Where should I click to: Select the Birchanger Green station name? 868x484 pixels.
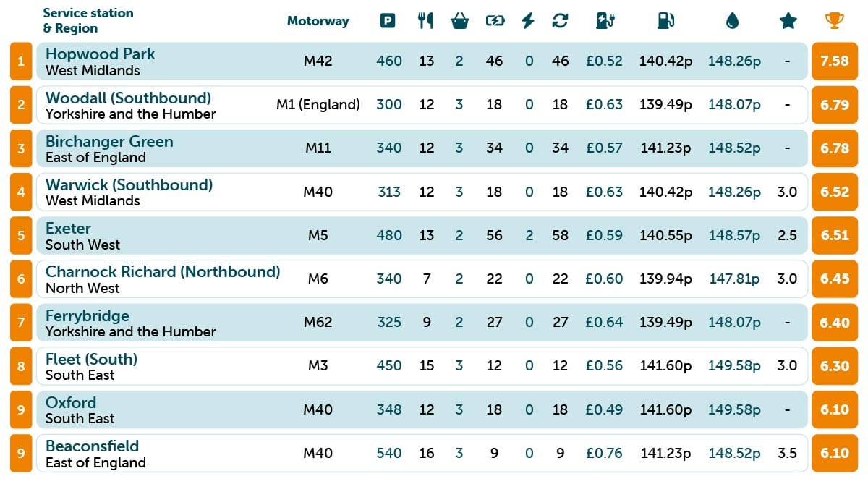pyautogui.click(x=109, y=141)
